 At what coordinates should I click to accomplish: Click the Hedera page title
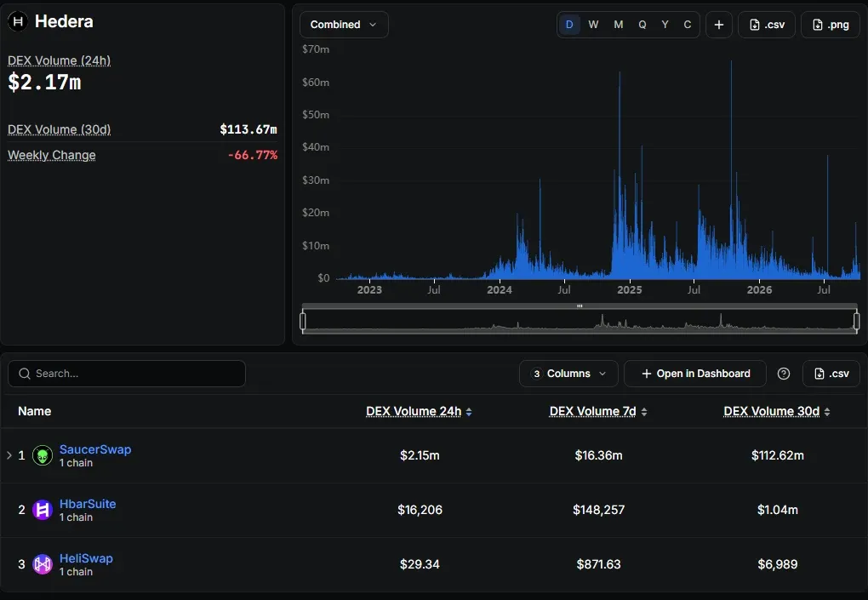click(x=64, y=21)
